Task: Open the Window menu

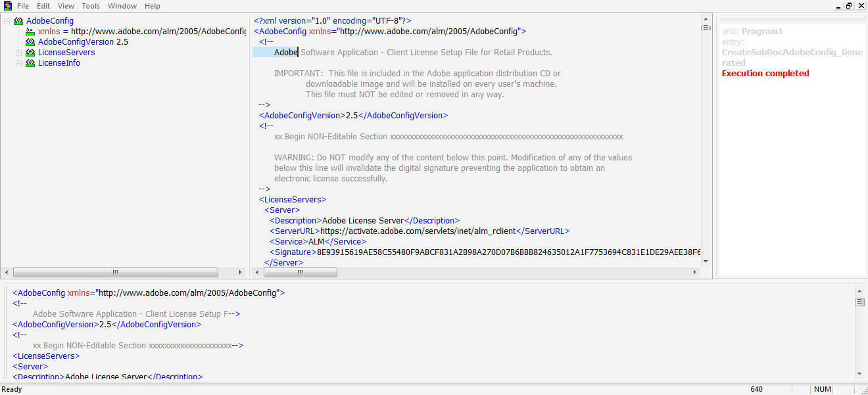Action: click(122, 6)
